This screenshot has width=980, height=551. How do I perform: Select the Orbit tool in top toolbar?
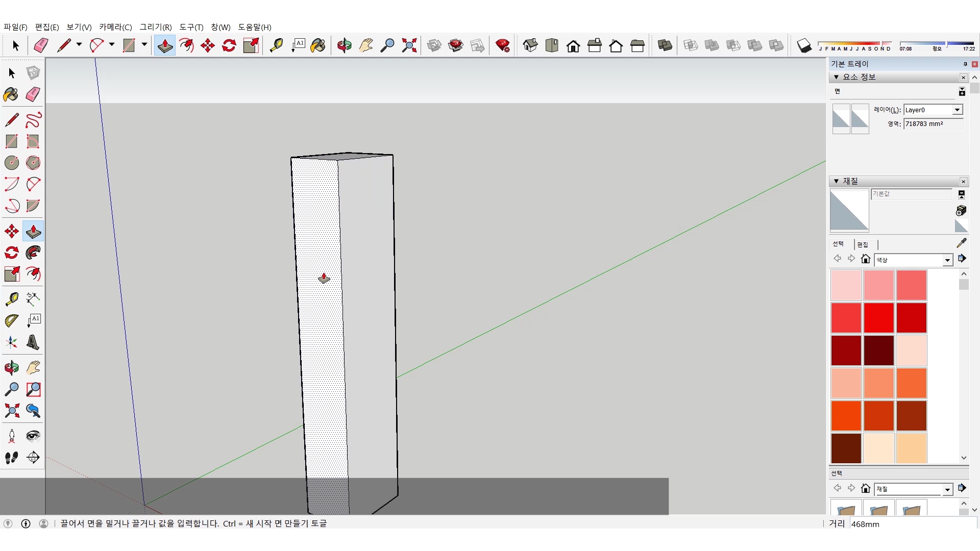344,45
